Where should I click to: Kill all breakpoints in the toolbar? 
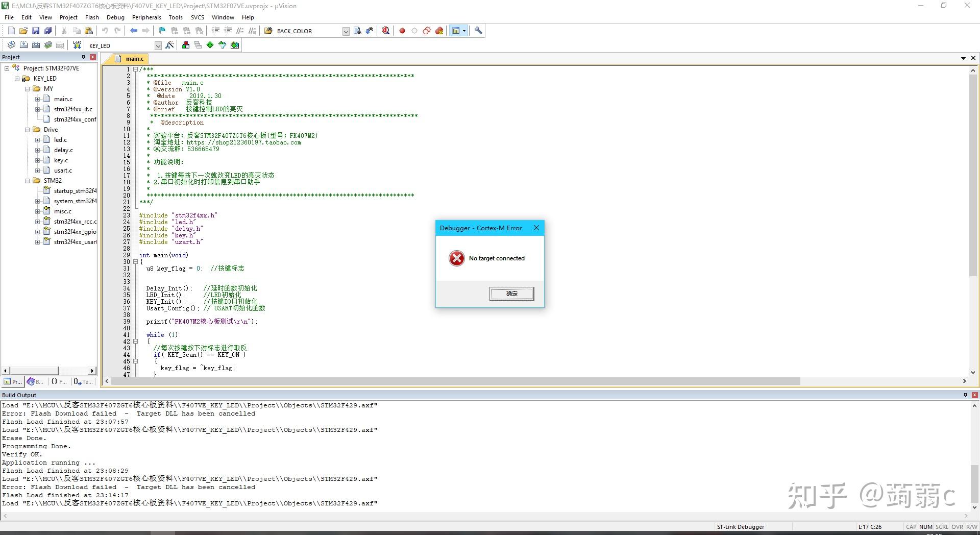click(439, 31)
